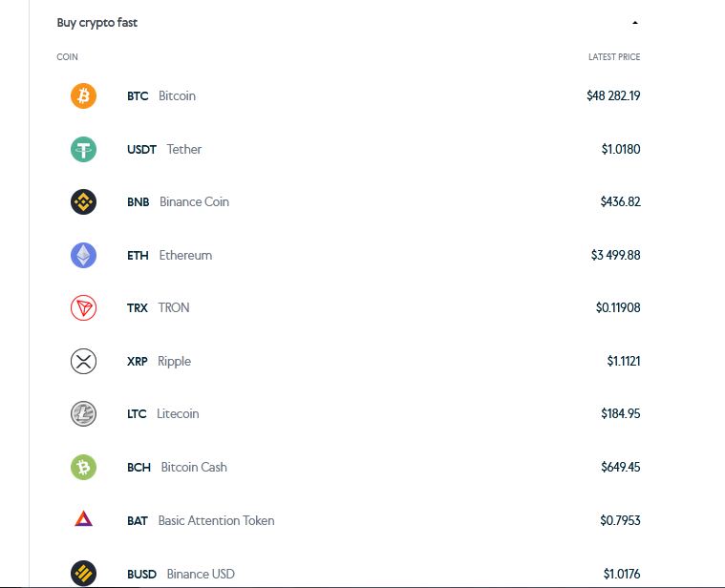725x588 pixels.
Task: Click the Binance Coin BNB icon
Action: pyautogui.click(x=83, y=201)
